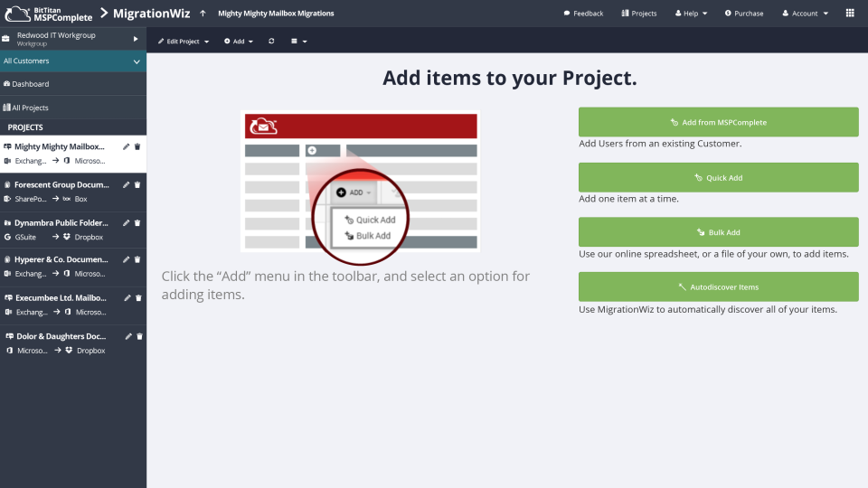Expand the All Customers selector
The image size is (868, 488).
click(137, 61)
